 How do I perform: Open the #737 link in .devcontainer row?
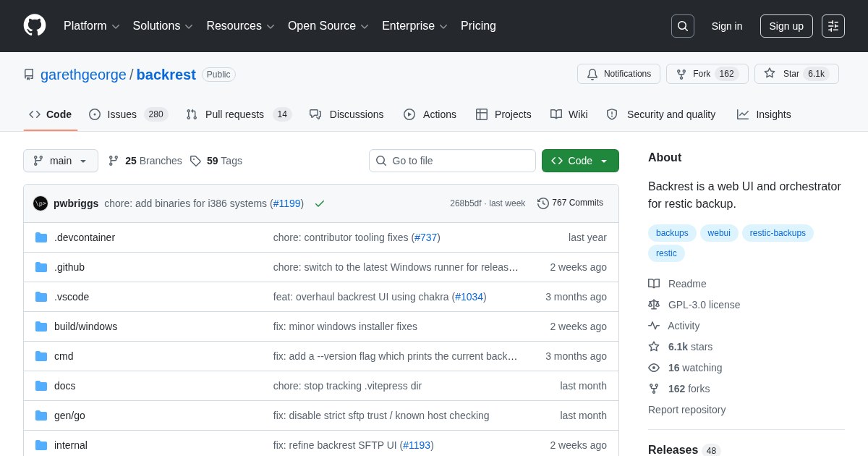pos(426,237)
